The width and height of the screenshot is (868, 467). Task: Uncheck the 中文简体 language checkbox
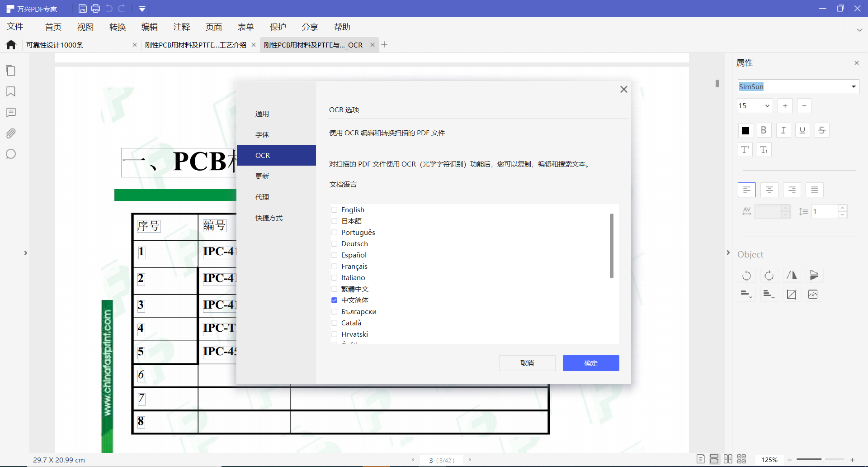tap(335, 300)
